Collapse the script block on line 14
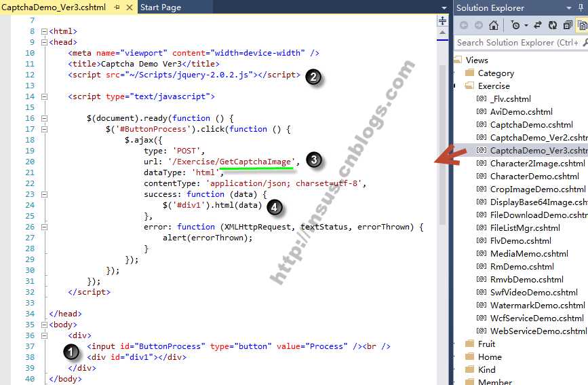 [x=44, y=97]
